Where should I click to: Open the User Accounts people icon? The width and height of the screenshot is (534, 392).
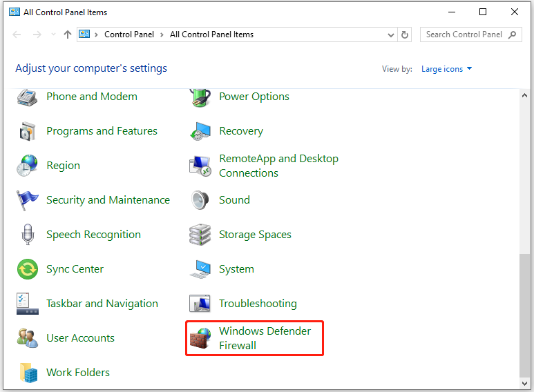[x=27, y=338]
